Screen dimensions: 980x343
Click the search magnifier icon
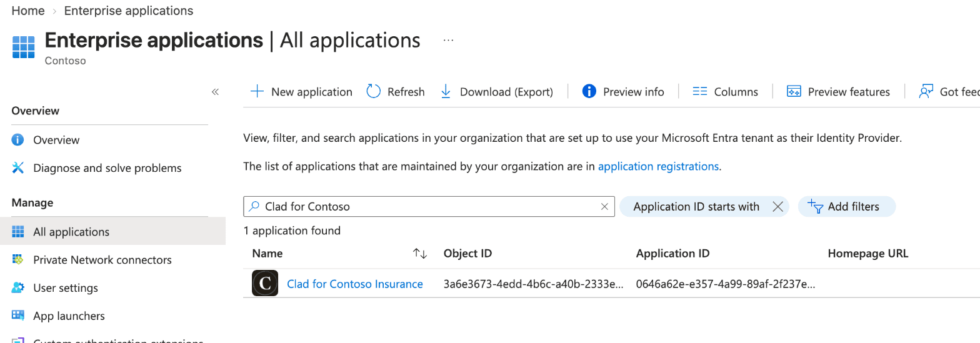[254, 206]
